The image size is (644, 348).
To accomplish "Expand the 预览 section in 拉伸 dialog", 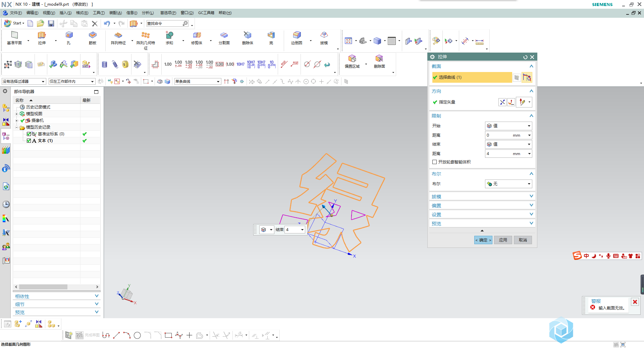I will (482, 224).
